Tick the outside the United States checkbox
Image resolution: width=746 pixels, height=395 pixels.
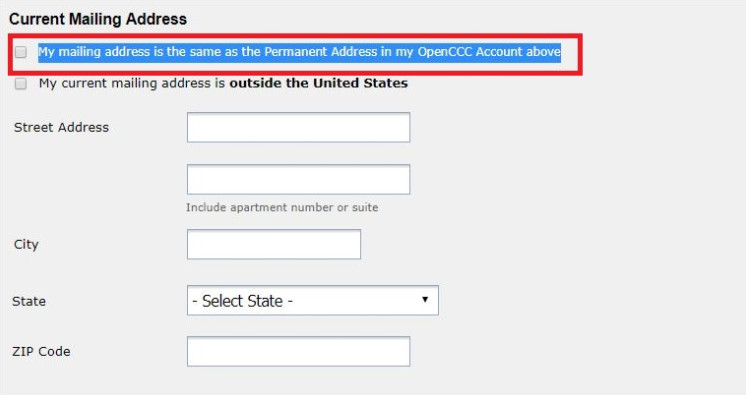20,84
